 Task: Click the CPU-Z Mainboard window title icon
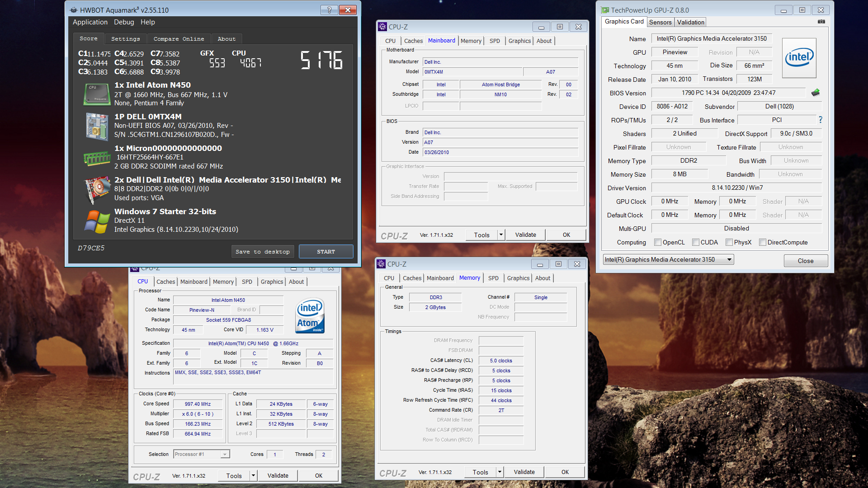tap(382, 27)
